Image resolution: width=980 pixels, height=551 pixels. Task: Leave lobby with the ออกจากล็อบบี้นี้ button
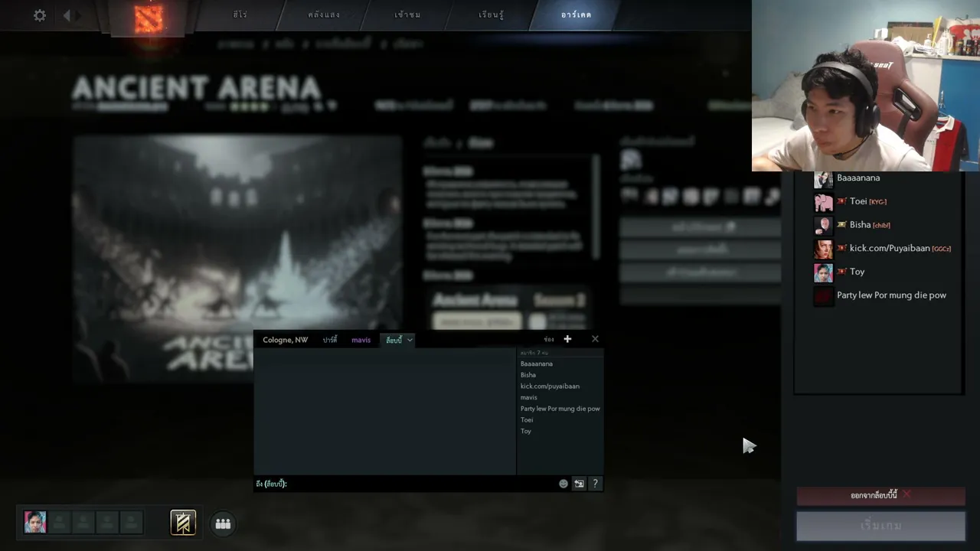point(880,495)
